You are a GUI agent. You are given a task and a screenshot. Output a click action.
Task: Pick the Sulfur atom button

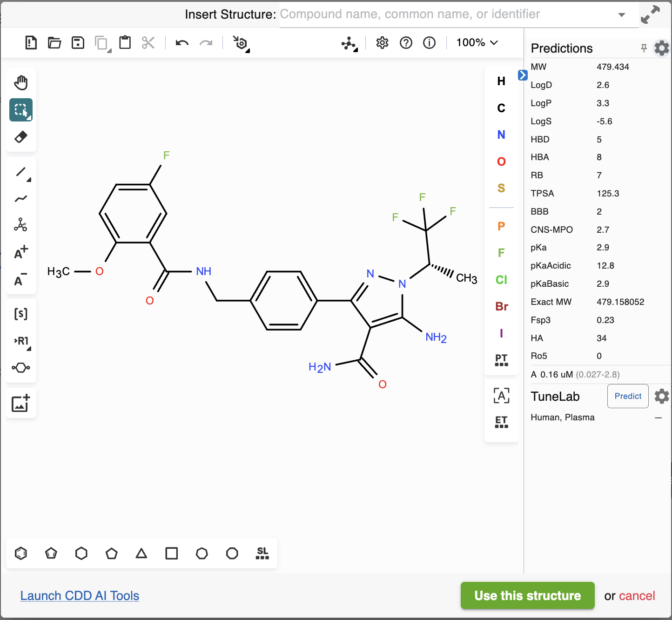coord(501,188)
